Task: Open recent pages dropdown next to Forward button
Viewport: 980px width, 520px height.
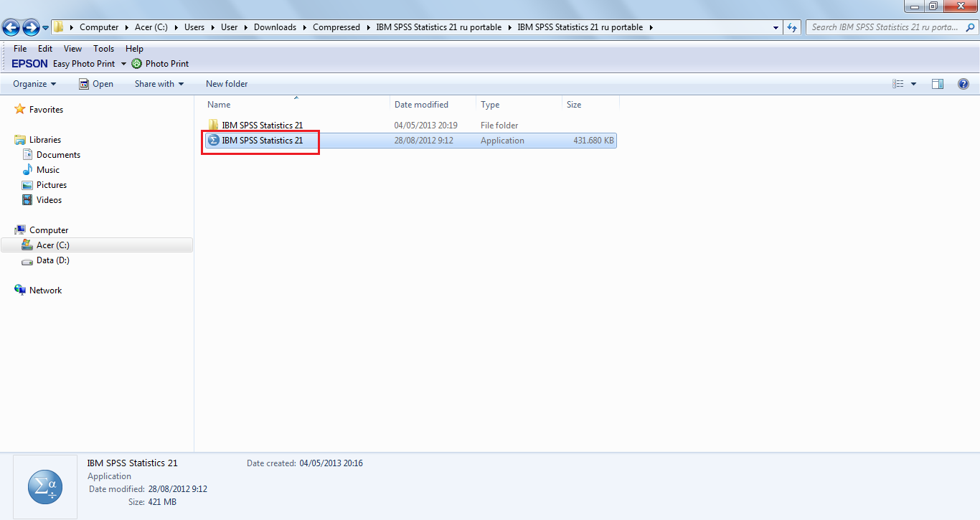Action: tap(46, 28)
